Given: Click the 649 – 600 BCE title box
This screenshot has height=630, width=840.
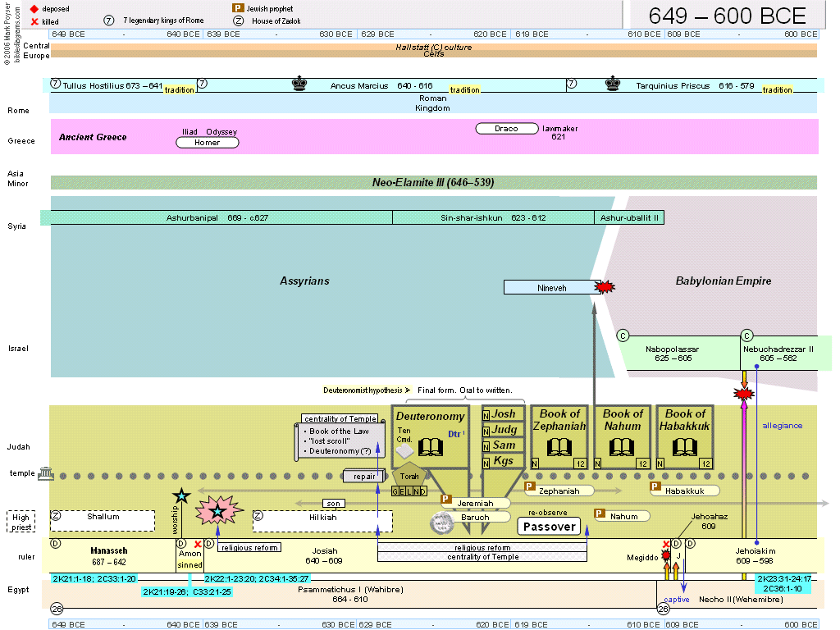Looking at the screenshot, I should (x=727, y=15).
